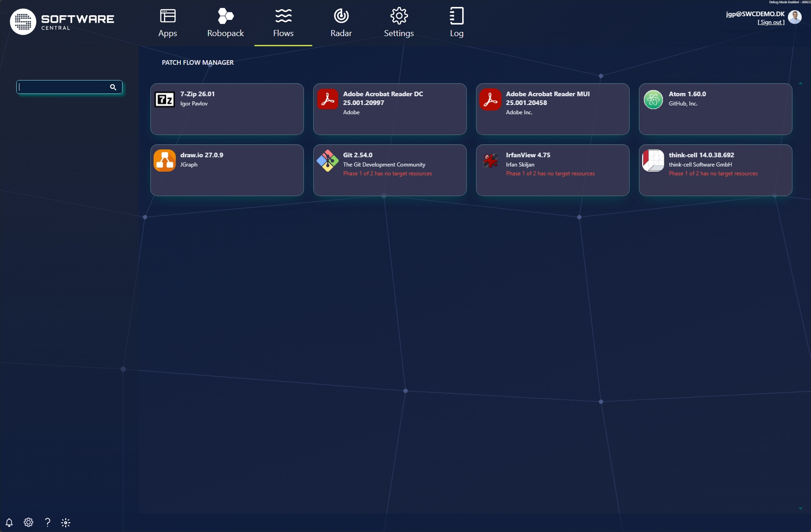The height and width of the screenshot is (532, 811).
Task: Click the Apps tab label
Action: pyautogui.click(x=167, y=33)
